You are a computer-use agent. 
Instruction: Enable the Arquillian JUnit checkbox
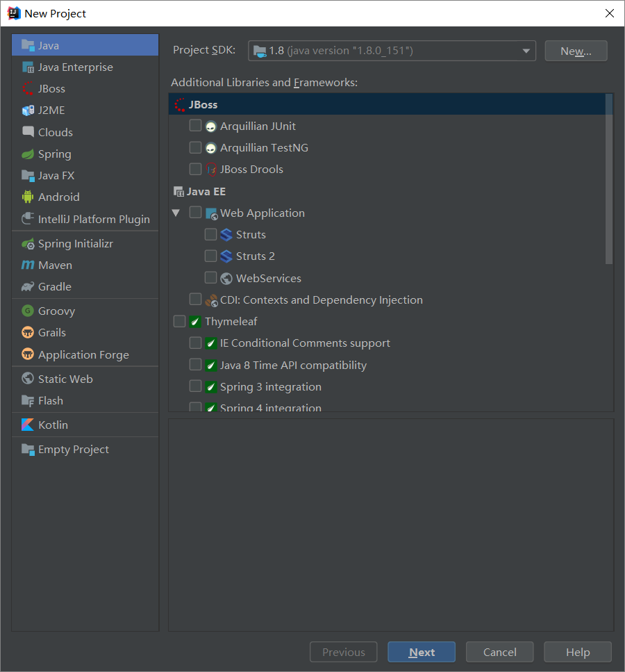(x=195, y=126)
